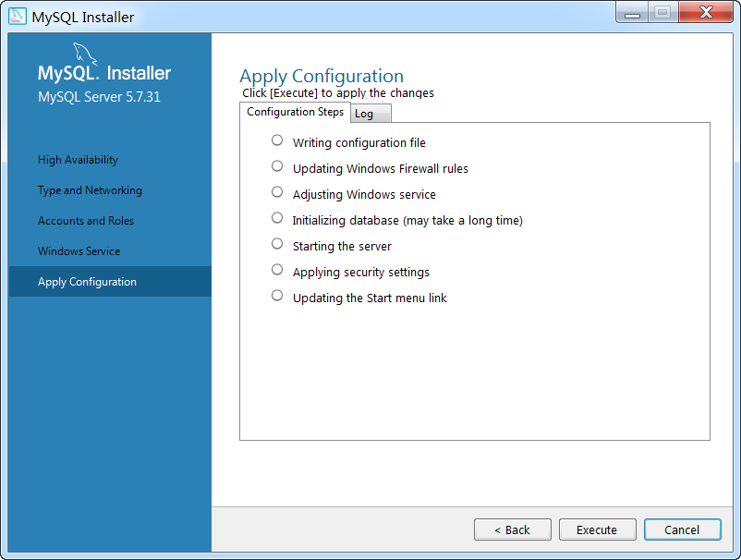Select the Initializing database step indicator
The image size is (741, 560).
point(277,218)
